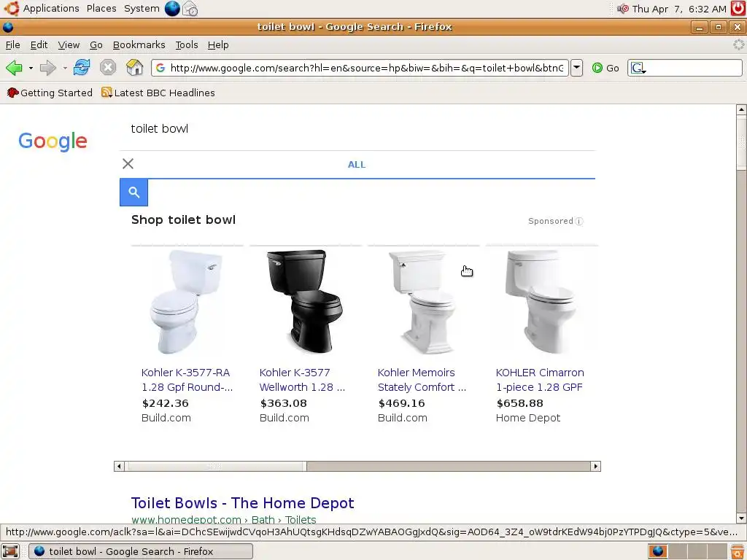Viewport: 747px width, 560px height.
Task: Select the ALL search tab
Action: [x=357, y=165]
